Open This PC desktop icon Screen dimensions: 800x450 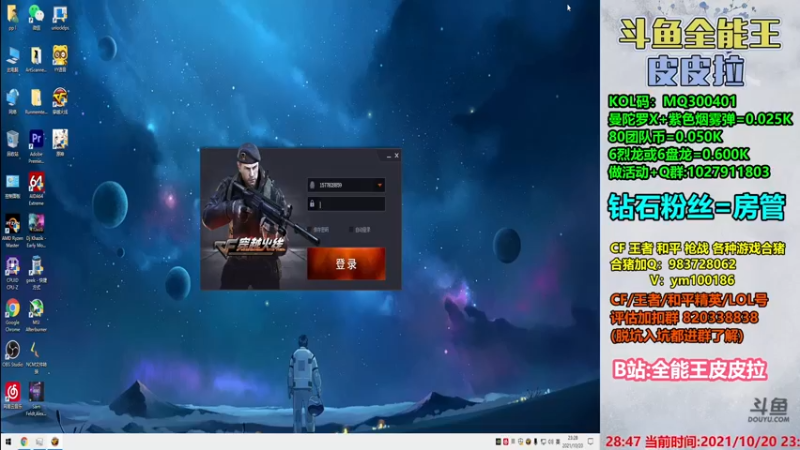12,59
